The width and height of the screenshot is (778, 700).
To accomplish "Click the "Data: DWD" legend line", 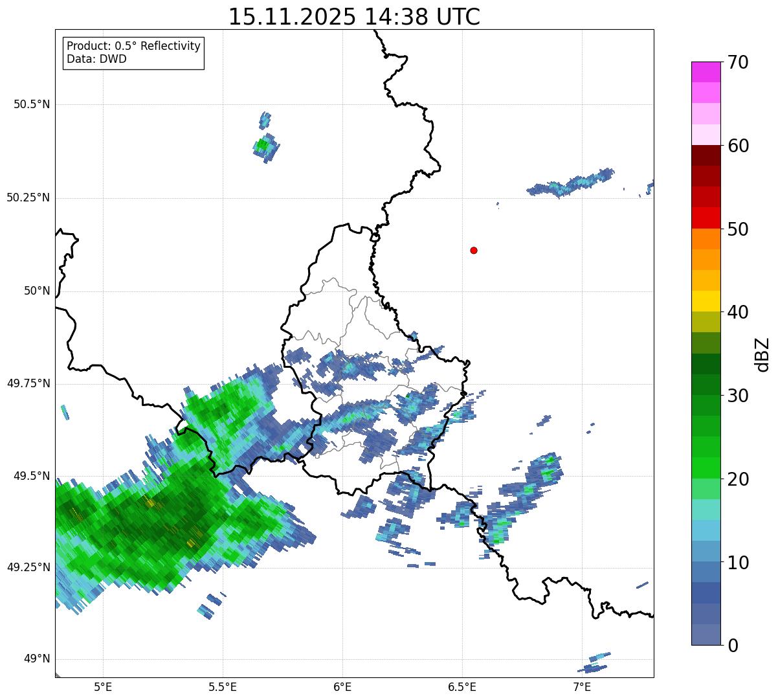I will coord(96,60).
